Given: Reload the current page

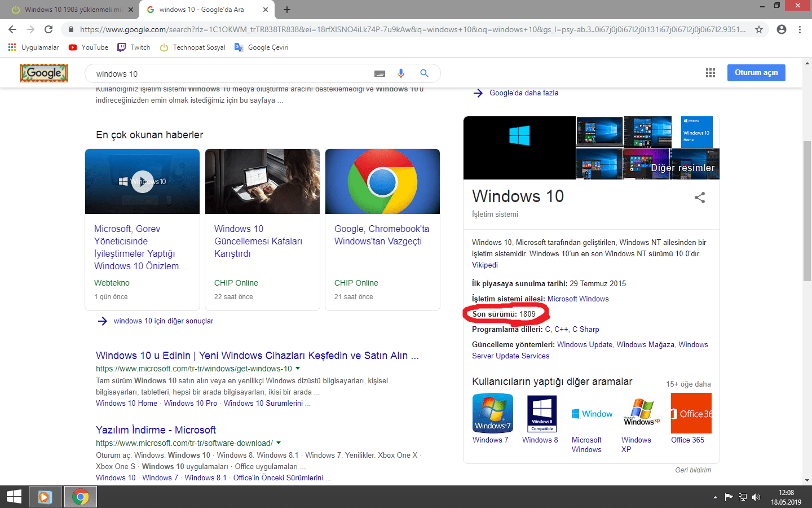Looking at the screenshot, I should tap(48, 29).
